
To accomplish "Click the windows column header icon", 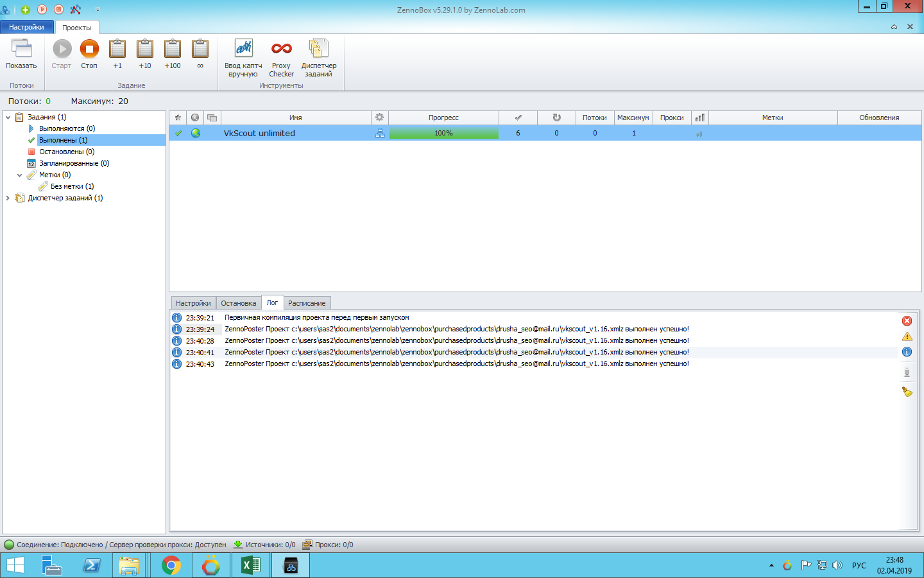I will (212, 118).
